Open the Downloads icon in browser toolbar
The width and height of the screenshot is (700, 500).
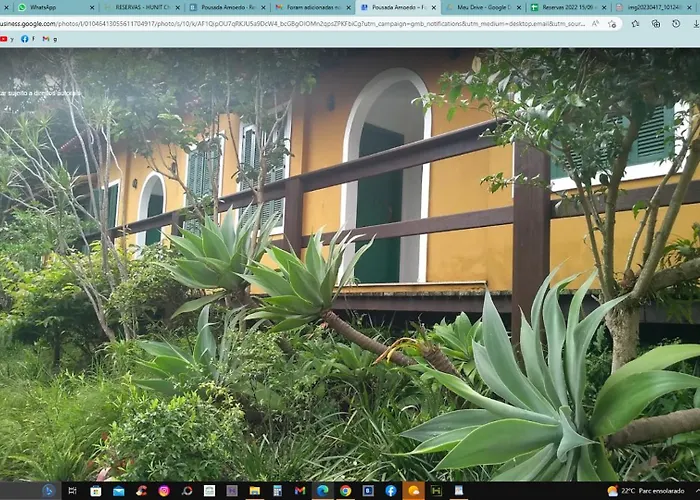tap(696, 24)
